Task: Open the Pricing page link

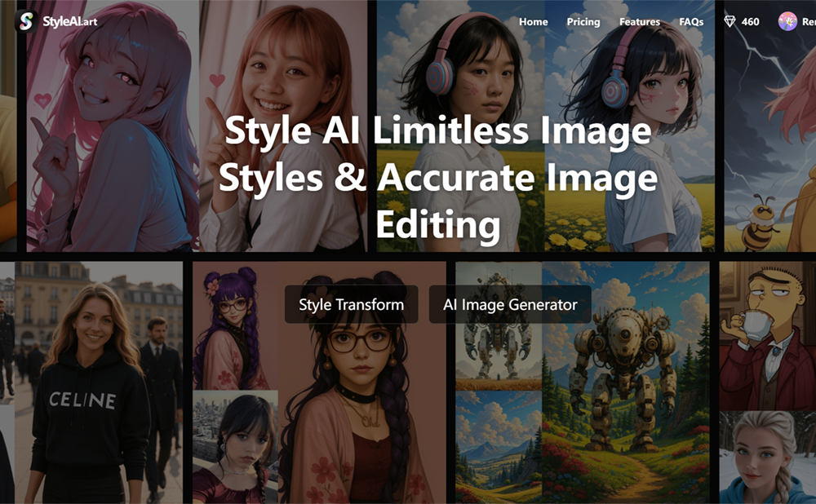Action: [583, 22]
